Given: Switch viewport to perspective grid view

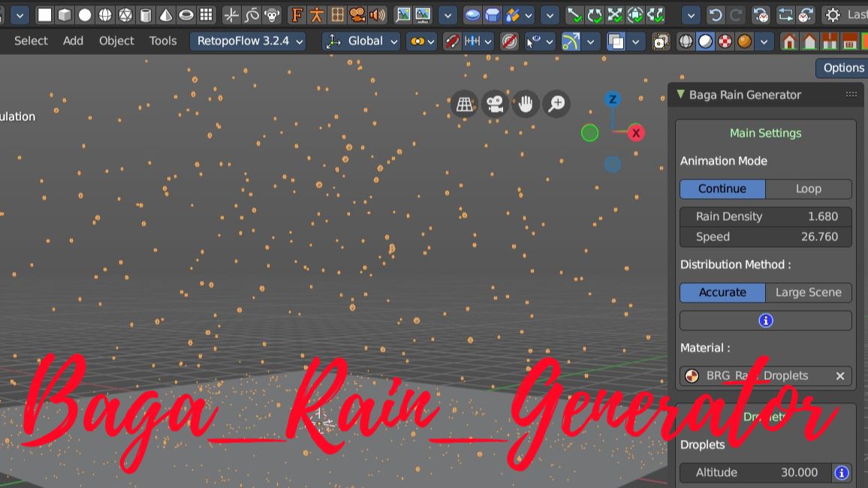Looking at the screenshot, I should point(465,104).
